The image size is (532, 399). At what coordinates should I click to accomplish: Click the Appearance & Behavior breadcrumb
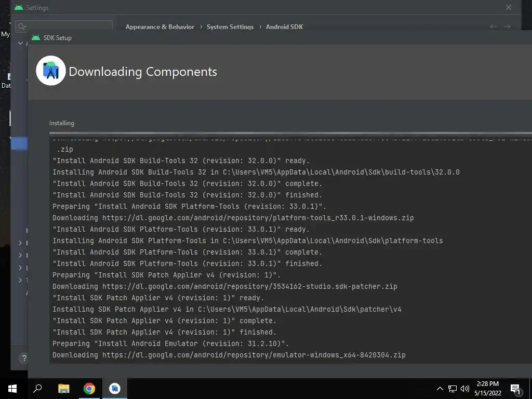(x=160, y=27)
